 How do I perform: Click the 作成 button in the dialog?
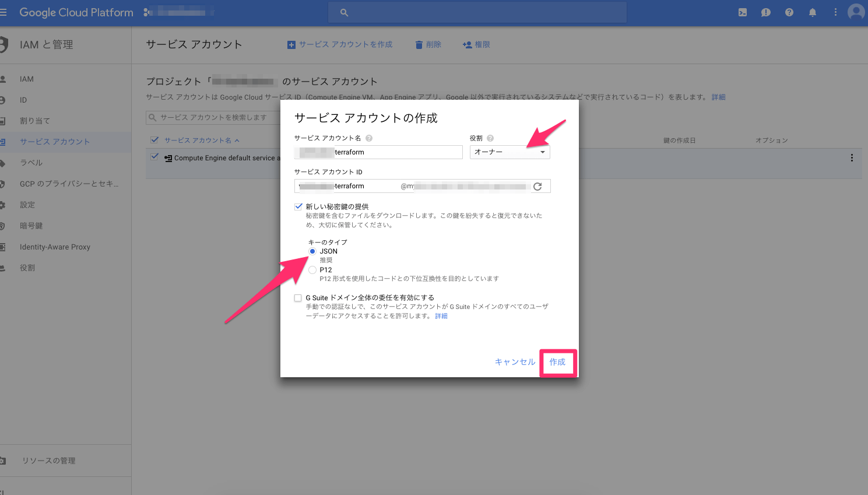[x=557, y=362]
